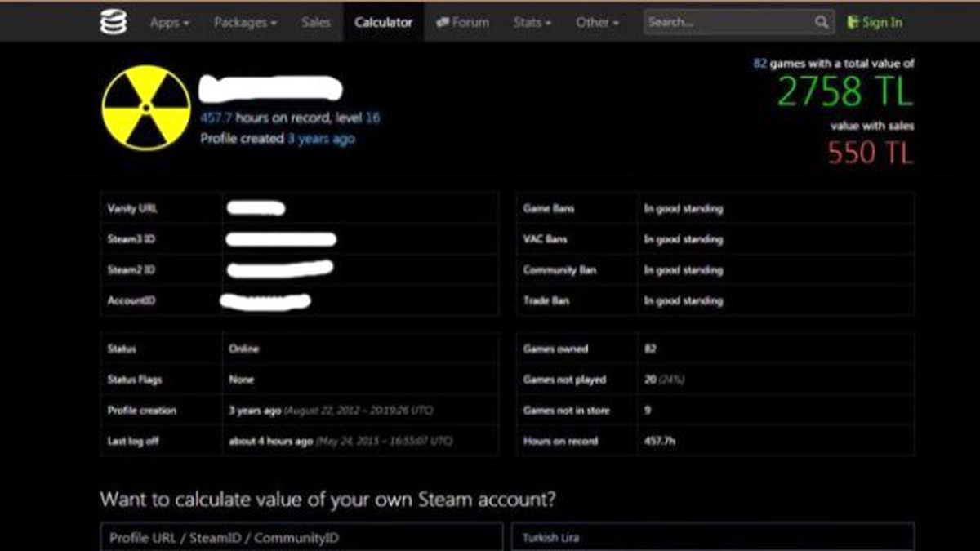
Task: Select the Calculator tab
Action: [x=383, y=23]
